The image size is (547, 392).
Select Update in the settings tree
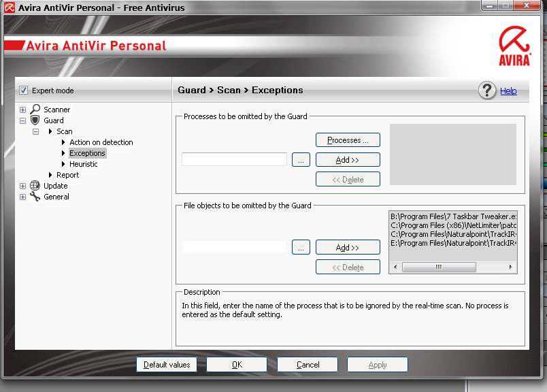coord(56,186)
